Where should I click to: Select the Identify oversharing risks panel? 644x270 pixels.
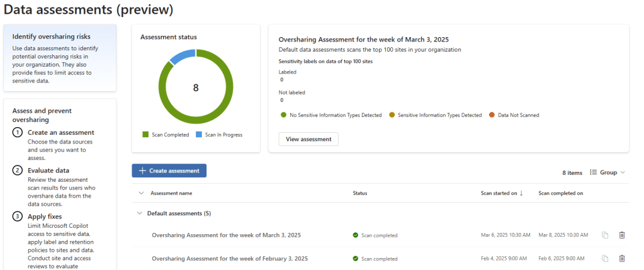(60, 58)
